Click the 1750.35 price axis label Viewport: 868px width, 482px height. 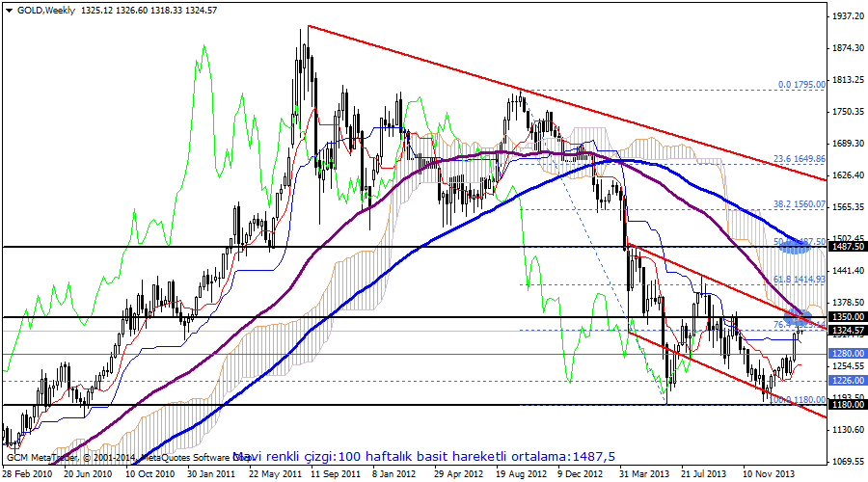click(848, 112)
